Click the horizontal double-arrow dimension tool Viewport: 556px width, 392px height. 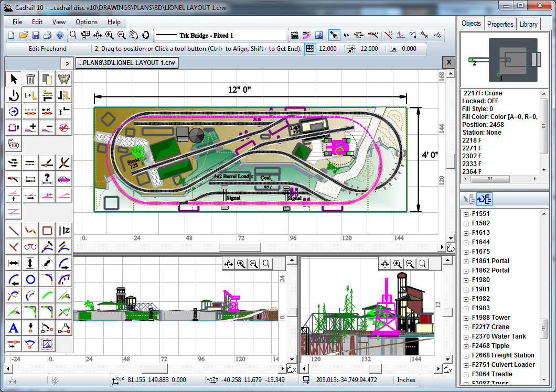point(14,263)
